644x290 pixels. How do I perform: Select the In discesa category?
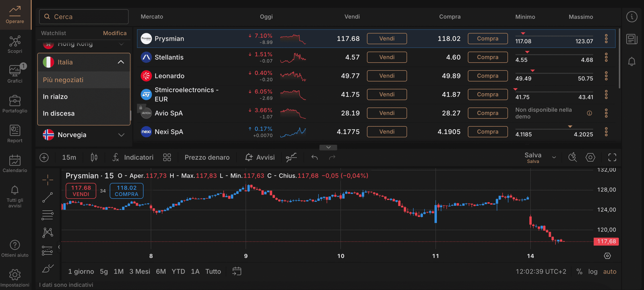pyautogui.click(x=84, y=114)
